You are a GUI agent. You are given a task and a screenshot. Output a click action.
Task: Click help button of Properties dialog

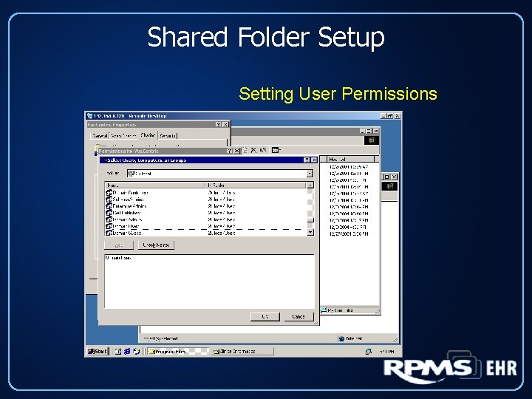[219, 125]
